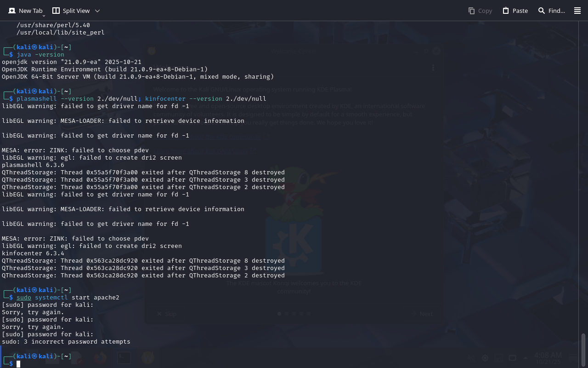The image size is (588, 368).
Task: Paste clipboard using the Paste button
Action: tap(515, 11)
